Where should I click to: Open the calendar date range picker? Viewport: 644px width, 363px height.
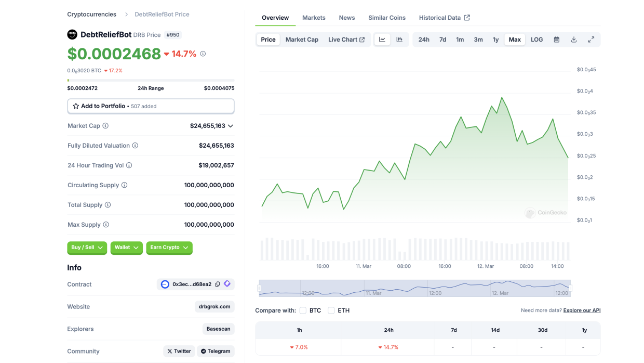pos(556,40)
